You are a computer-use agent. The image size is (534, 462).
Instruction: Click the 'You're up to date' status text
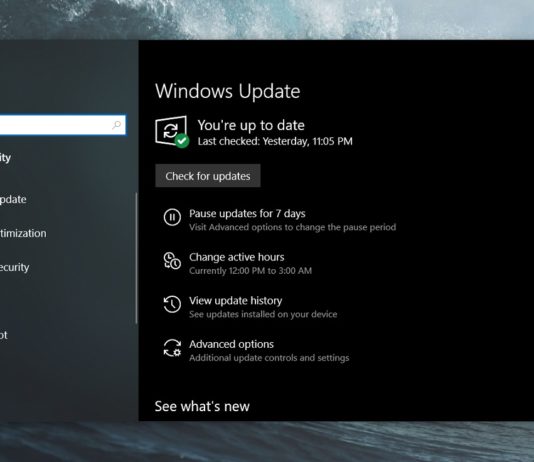[x=251, y=125]
